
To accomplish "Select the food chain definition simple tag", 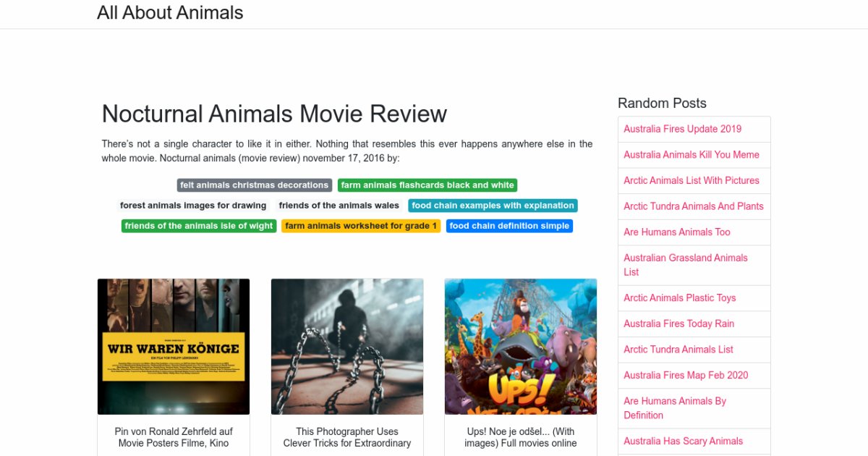I will pos(509,226).
